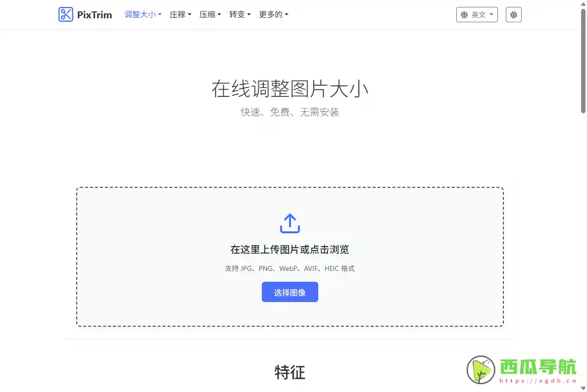
Task: Open the 英文 language dropdown
Action: point(477,15)
